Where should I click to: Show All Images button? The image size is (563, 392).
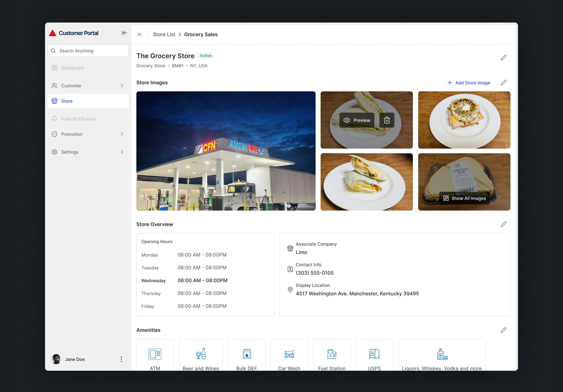click(x=465, y=198)
